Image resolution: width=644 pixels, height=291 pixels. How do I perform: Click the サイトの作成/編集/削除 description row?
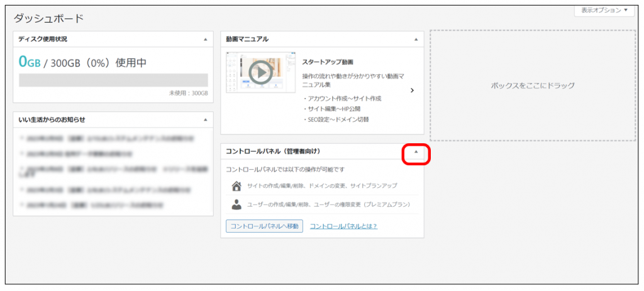[x=322, y=186]
